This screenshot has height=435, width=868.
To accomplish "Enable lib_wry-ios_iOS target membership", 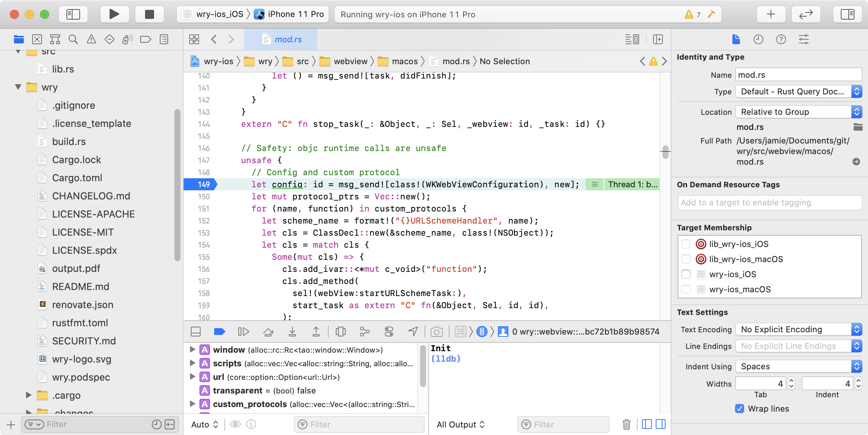I will point(686,244).
